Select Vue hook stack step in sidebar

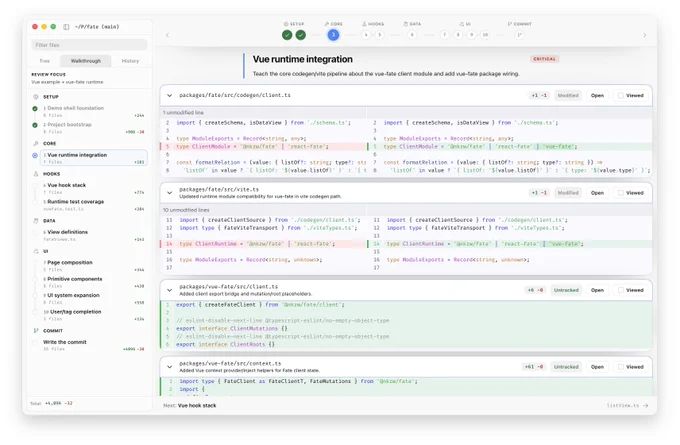click(94, 189)
